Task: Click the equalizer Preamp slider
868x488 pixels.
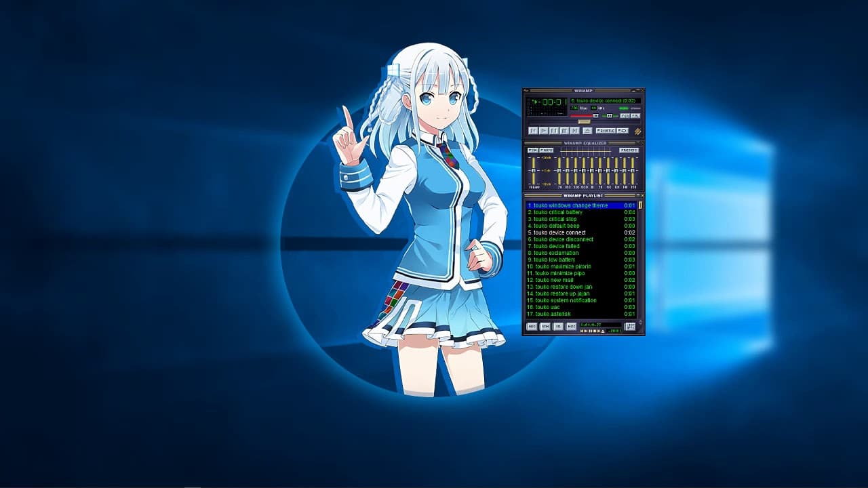Action: 534,171
